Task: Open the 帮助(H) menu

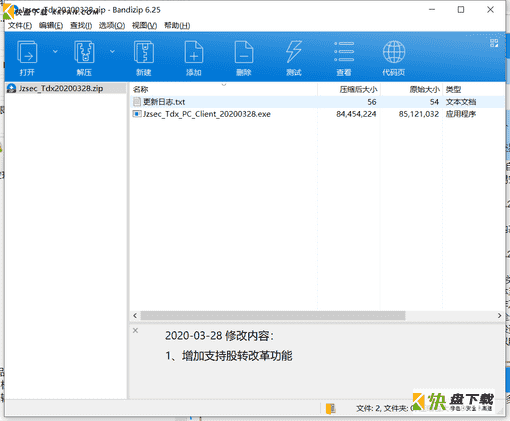Action: click(177, 25)
